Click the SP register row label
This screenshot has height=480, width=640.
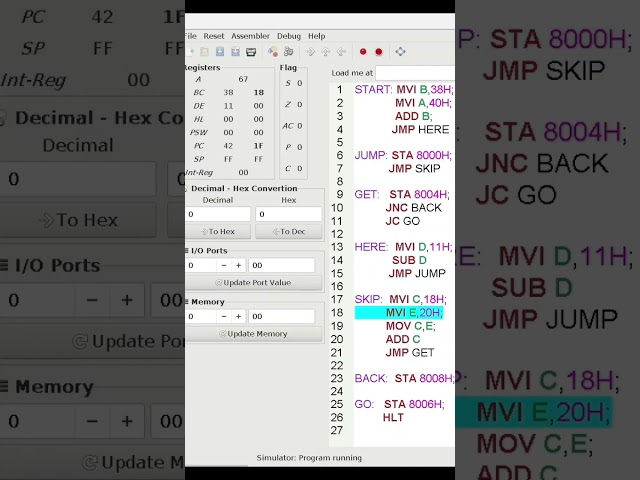[199, 159]
